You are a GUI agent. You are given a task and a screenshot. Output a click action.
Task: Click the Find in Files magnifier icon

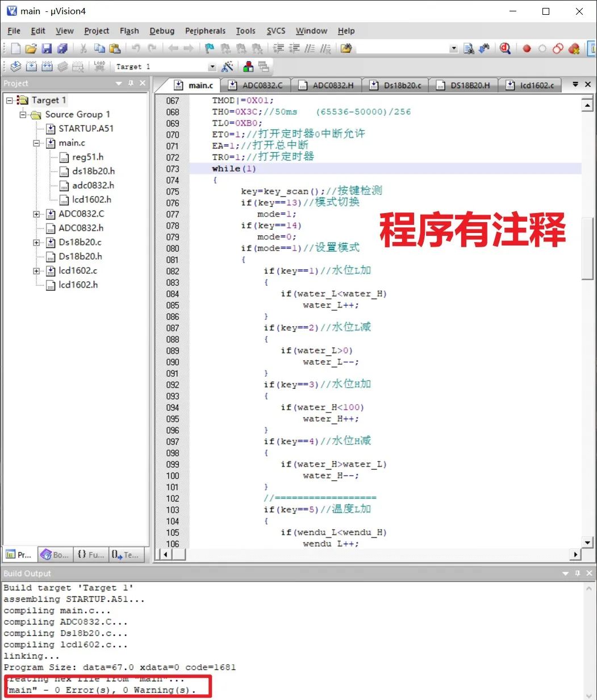click(469, 48)
